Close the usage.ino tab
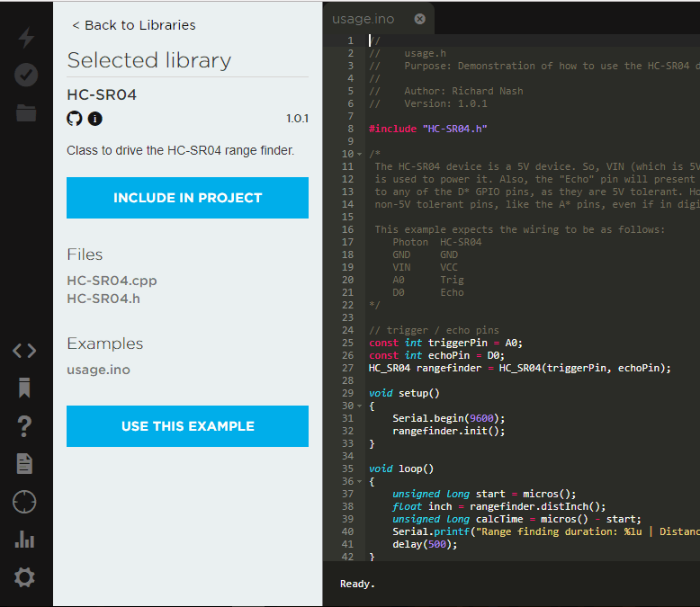Image resolution: width=700 pixels, height=607 pixels. pos(420,19)
